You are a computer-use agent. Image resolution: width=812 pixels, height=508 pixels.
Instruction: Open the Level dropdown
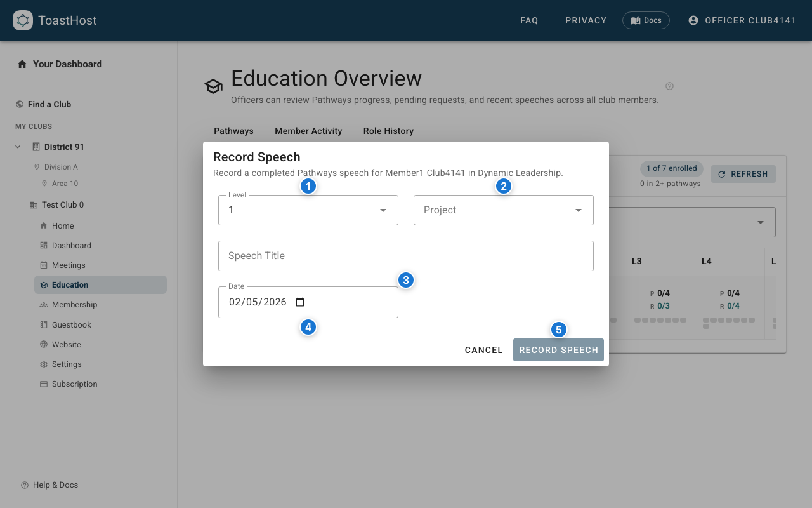308,210
